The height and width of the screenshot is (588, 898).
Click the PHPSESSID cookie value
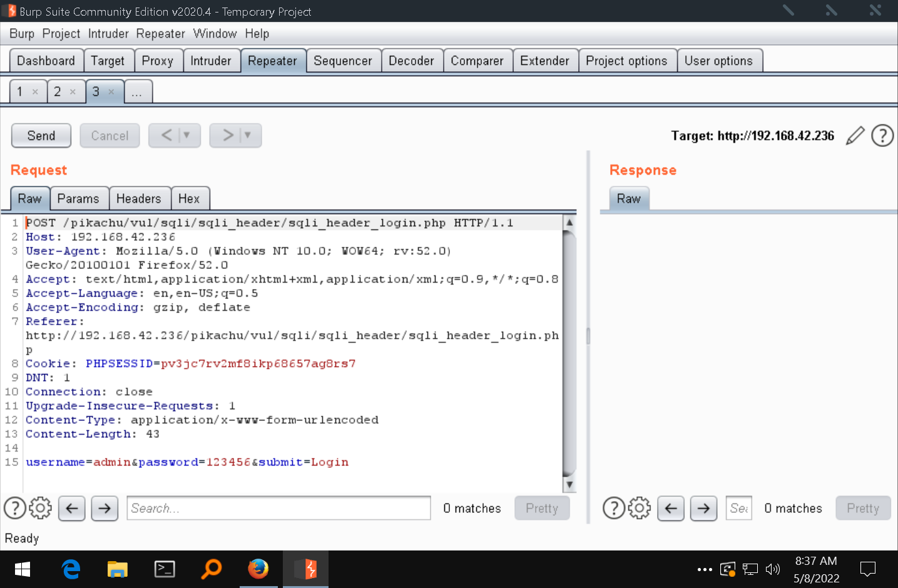pyautogui.click(x=258, y=363)
